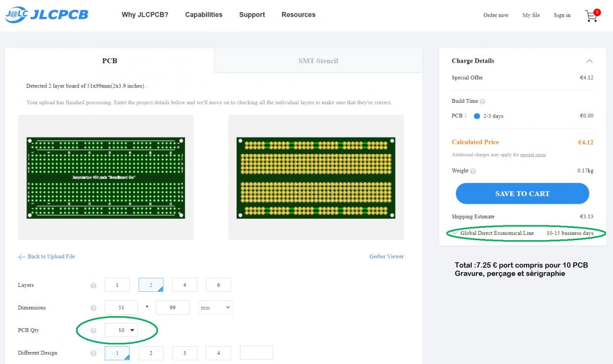Screen dimensions: 613x364
Task: Click the Different Design help icon
Action: tap(93, 353)
